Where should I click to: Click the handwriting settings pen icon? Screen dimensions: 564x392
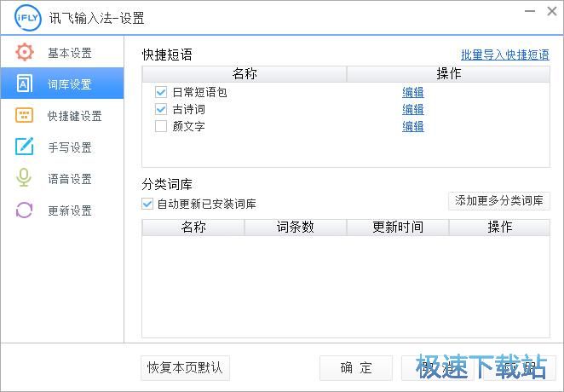24,147
